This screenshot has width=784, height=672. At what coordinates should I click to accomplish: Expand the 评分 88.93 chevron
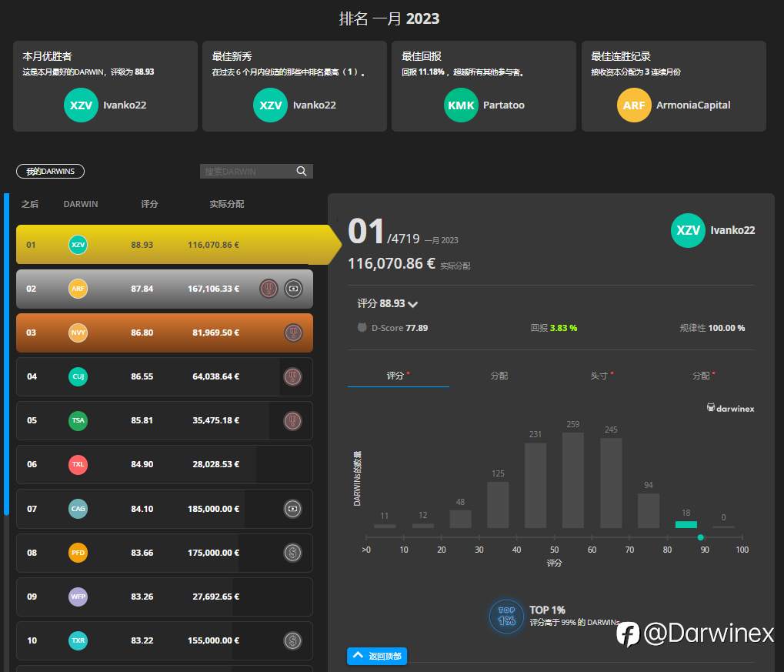click(x=412, y=304)
